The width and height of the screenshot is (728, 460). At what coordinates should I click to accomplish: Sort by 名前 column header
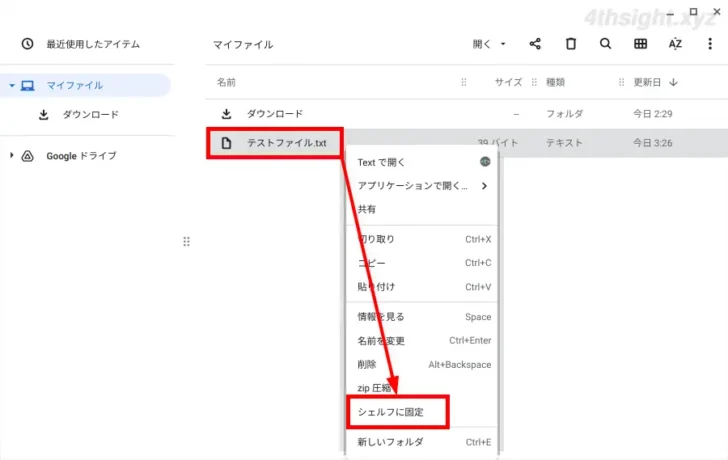tap(226, 82)
